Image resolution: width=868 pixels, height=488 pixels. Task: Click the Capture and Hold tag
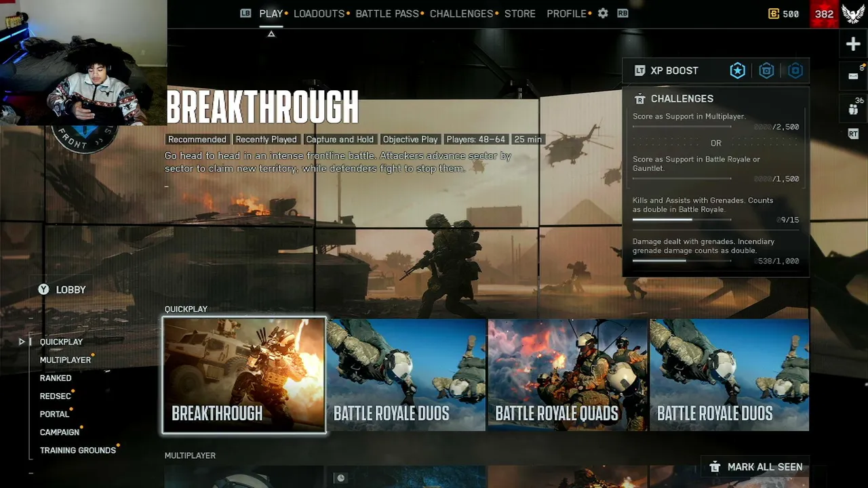coord(340,140)
